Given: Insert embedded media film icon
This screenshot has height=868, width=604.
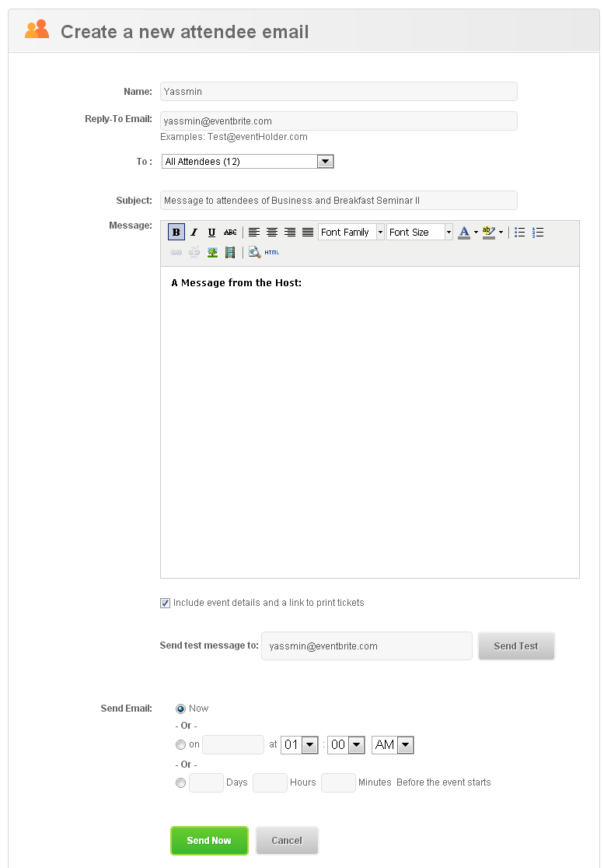Looking at the screenshot, I should pos(230,253).
